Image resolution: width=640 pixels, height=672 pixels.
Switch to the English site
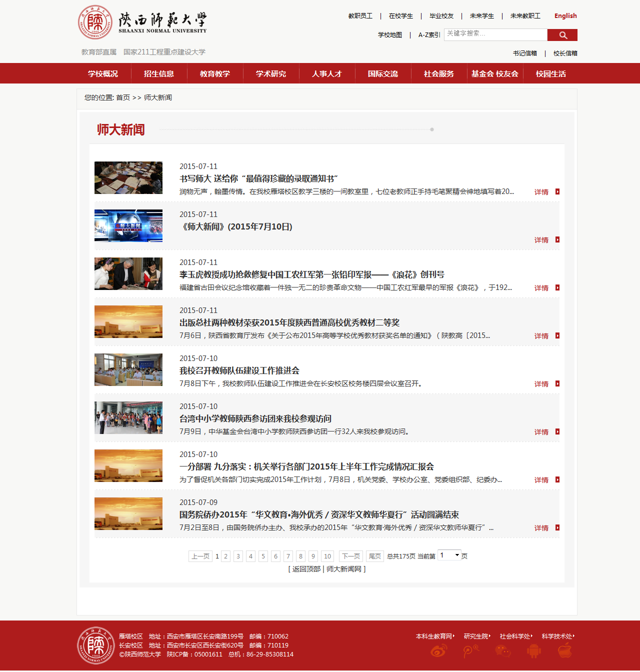565,16
